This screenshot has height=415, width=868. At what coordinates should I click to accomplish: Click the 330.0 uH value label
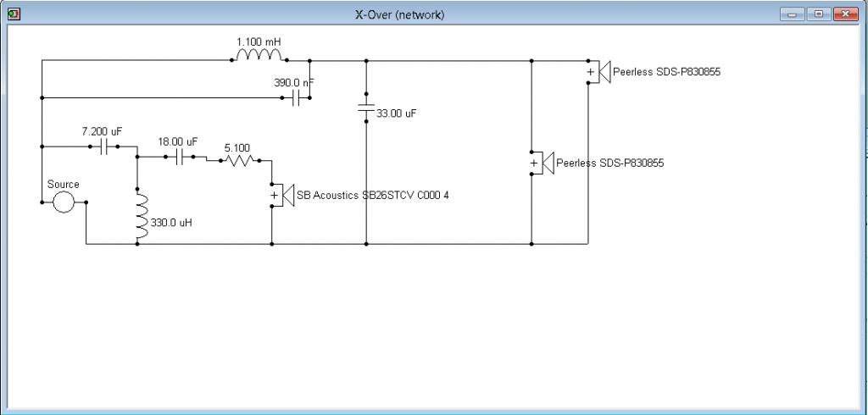172,223
